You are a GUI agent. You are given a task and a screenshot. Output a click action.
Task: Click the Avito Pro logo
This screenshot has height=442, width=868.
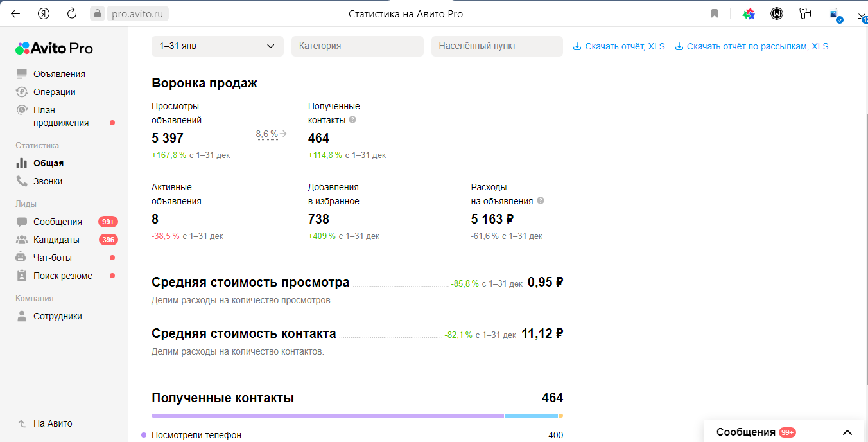(54, 48)
